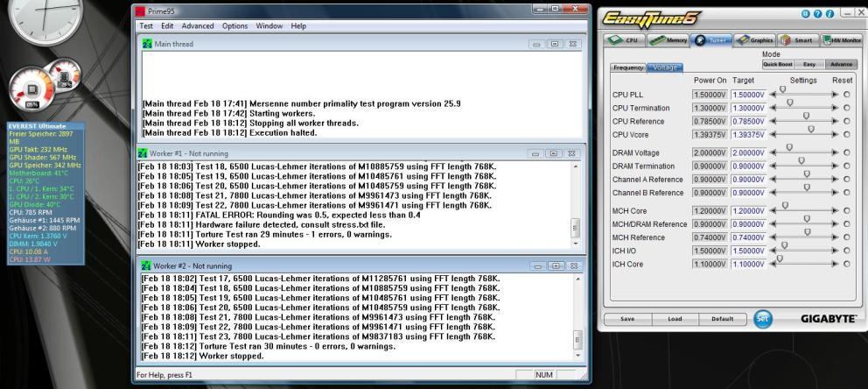Click the Worker #1 FATAL ERROR rounding line
The image size is (868, 389).
279,215
